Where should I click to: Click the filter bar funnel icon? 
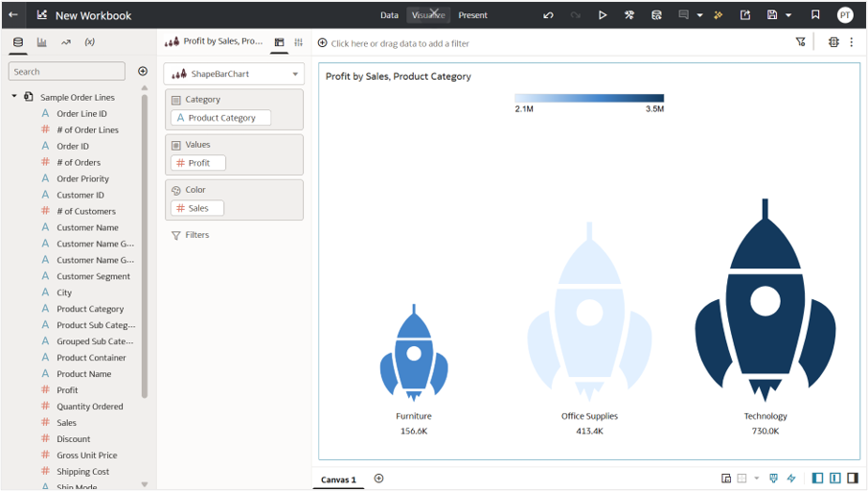coord(801,42)
